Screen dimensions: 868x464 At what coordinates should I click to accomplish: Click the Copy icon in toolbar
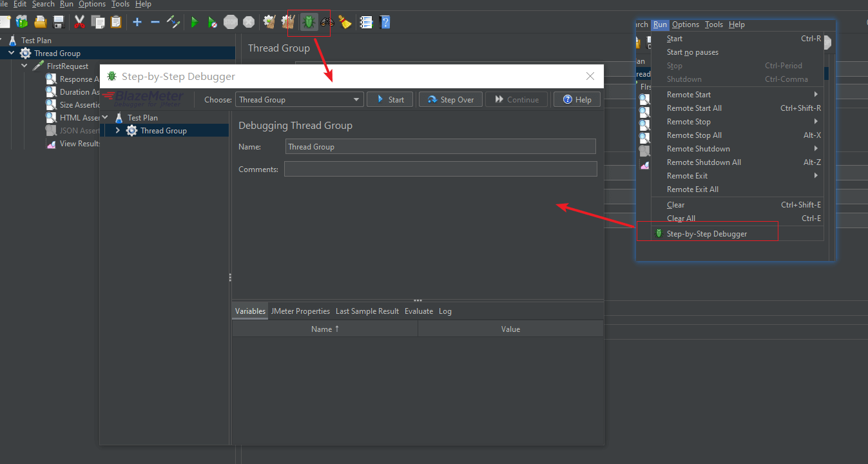[98, 23]
